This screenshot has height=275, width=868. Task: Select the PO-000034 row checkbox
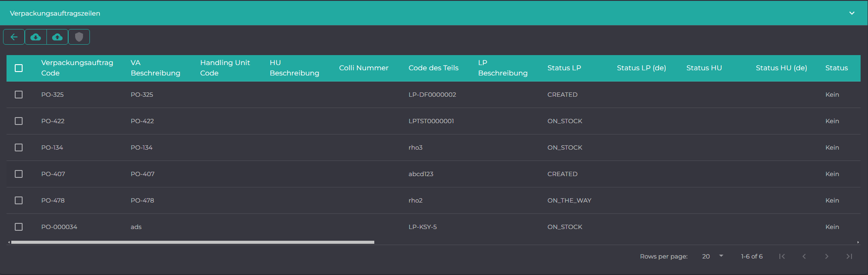19,227
